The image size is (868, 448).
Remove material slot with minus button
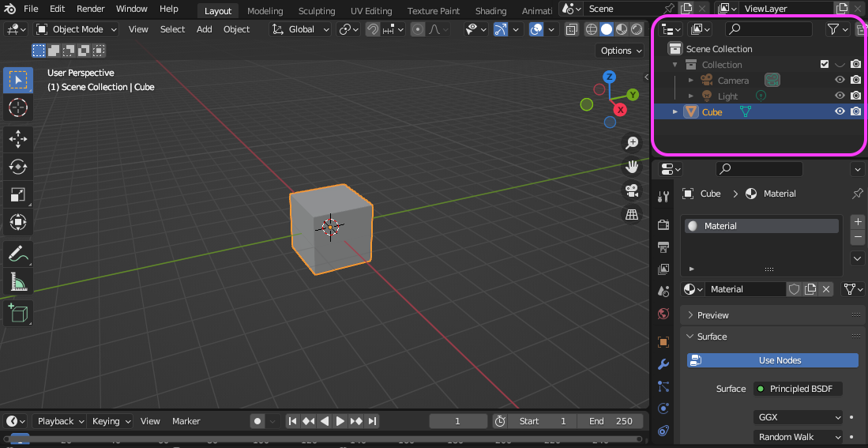tap(858, 237)
